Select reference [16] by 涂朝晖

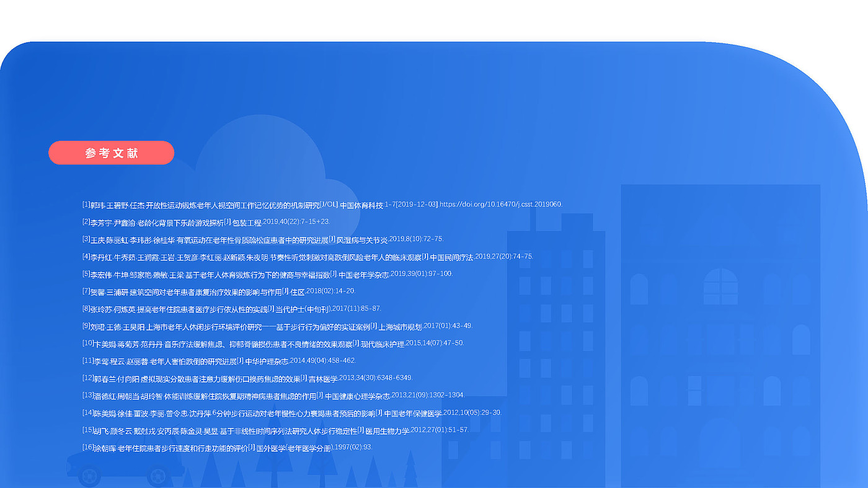point(227,448)
